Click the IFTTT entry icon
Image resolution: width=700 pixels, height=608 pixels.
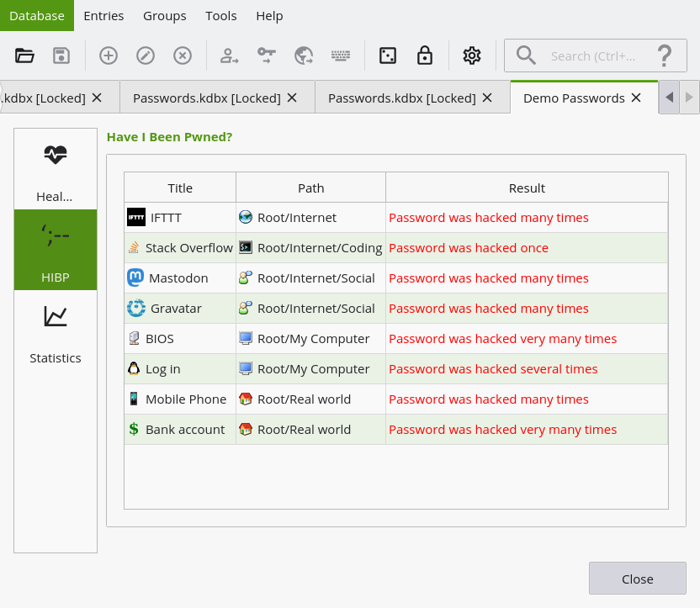coord(136,218)
